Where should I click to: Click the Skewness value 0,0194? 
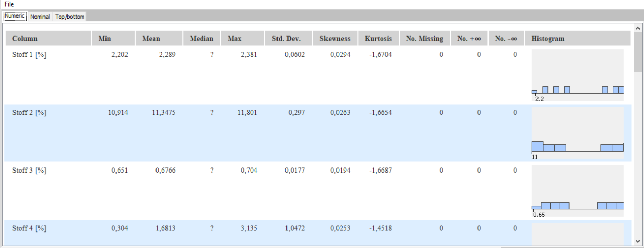coord(340,170)
